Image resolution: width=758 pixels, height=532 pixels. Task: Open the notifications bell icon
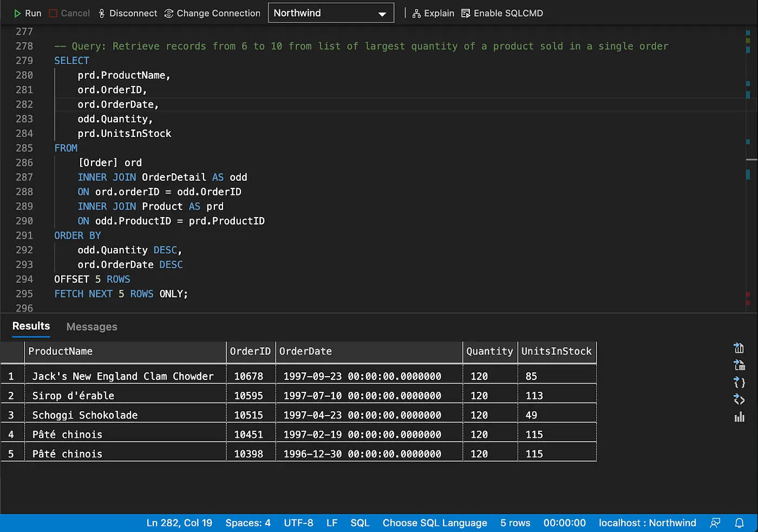(739, 523)
